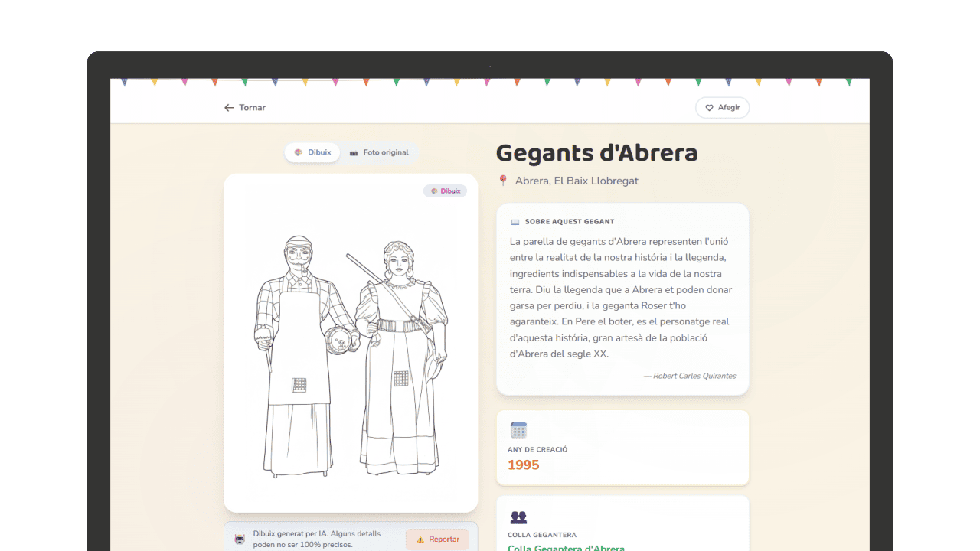Viewport: 980px width, 551px height.
Task: Click the people icon above Colla gegantera
Action: pyautogui.click(x=518, y=517)
